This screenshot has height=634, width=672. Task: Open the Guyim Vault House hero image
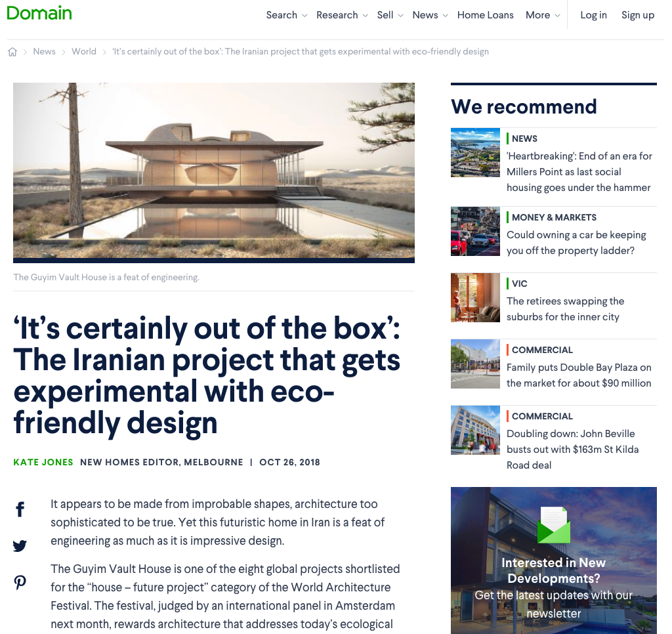pos(214,172)
